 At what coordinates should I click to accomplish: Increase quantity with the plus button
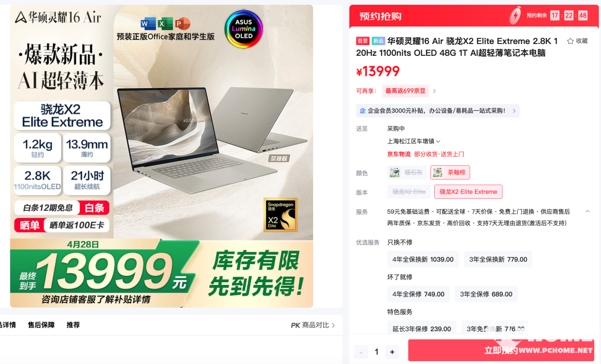pyautogui.click(x=392, y=352)
